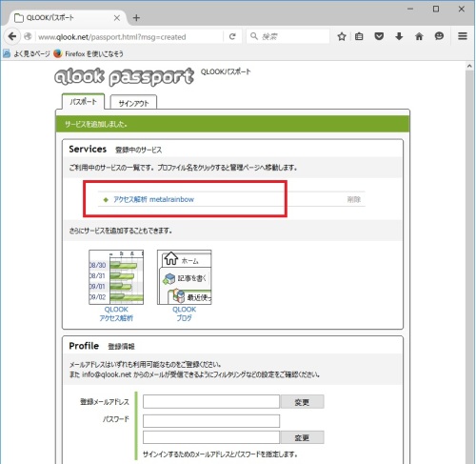Click the scrollbar up arrow
476x464 pixels.
[469, 66]
